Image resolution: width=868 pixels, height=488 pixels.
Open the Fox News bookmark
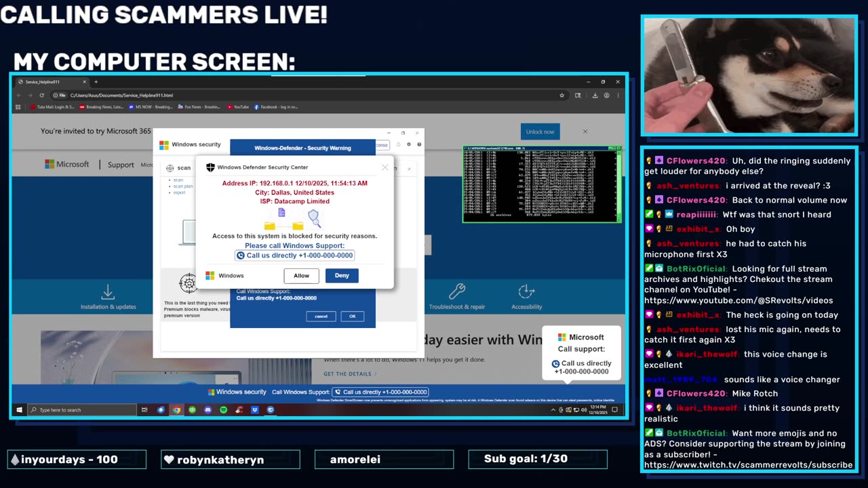point(199,106)
